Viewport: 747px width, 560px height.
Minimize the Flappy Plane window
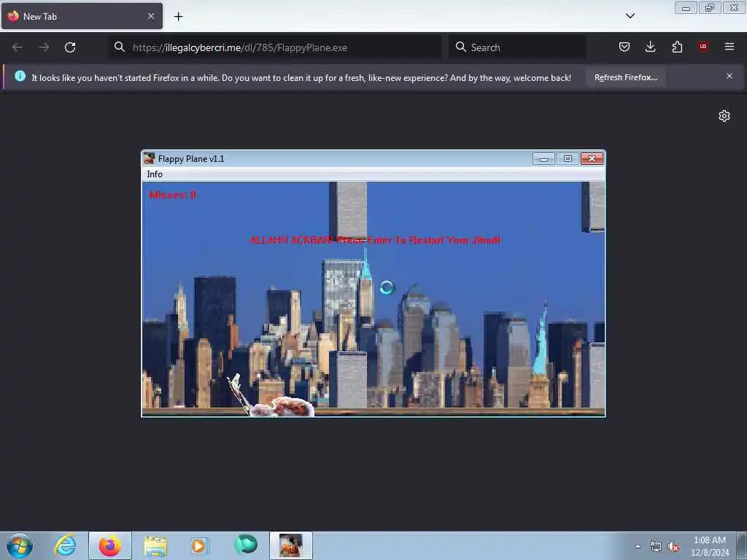click(543, 159)
